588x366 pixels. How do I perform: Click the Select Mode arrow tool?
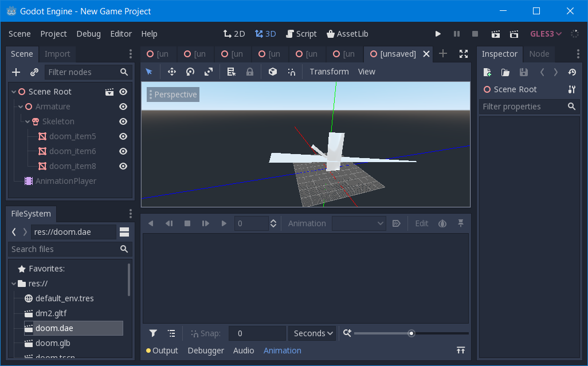[148, 72]
